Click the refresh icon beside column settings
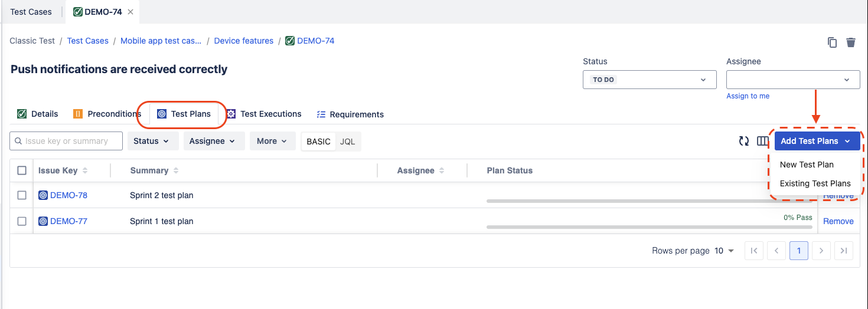The height and width of the screenshot is (309, 868). pyautogui.click(x=744, y=141)
